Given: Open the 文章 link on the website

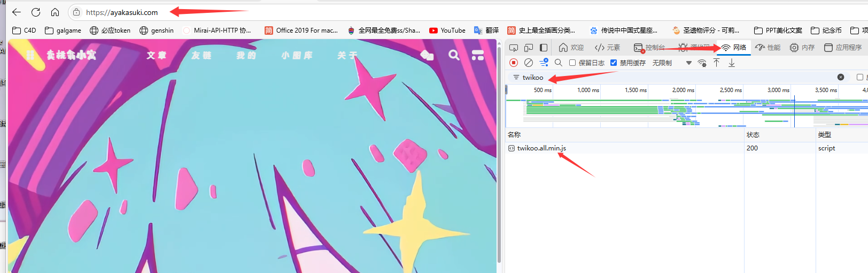Looking at the screenshot, I should pos(157,55).
